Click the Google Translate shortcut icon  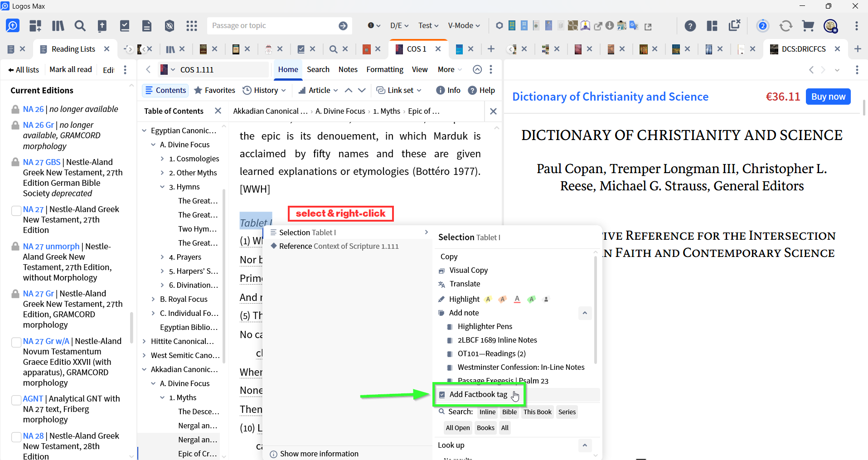[634, 26]
